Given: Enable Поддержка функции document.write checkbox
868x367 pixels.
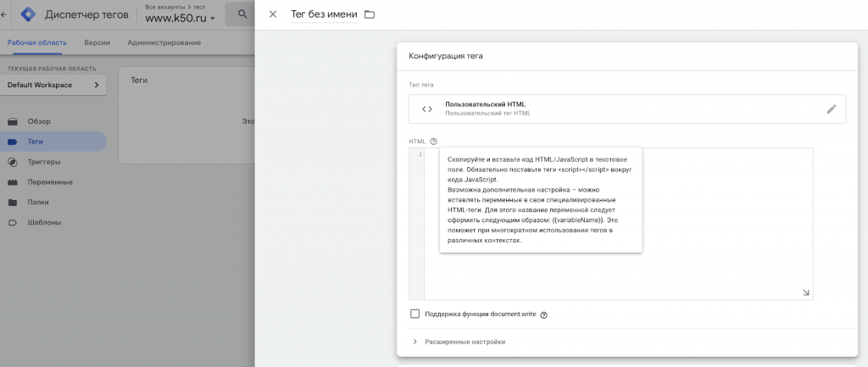Looking at the screenshot, I should pyautogui.click(x=415, y=314).
